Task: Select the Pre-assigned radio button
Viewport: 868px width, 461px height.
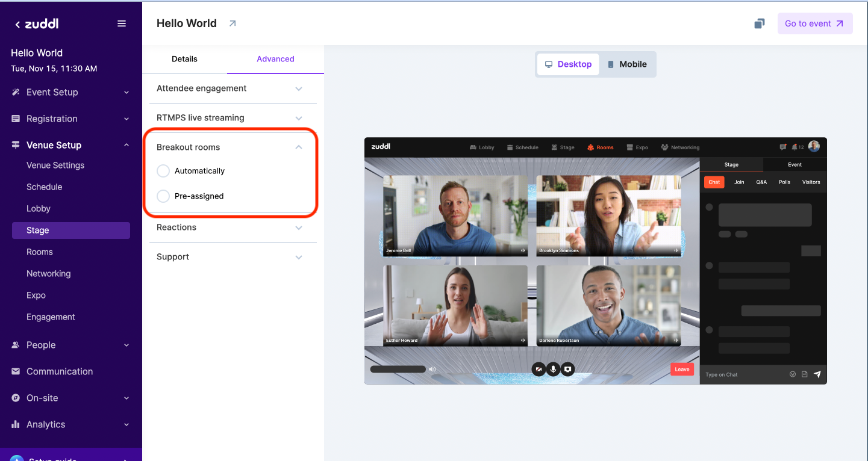Action: point(163,196)
